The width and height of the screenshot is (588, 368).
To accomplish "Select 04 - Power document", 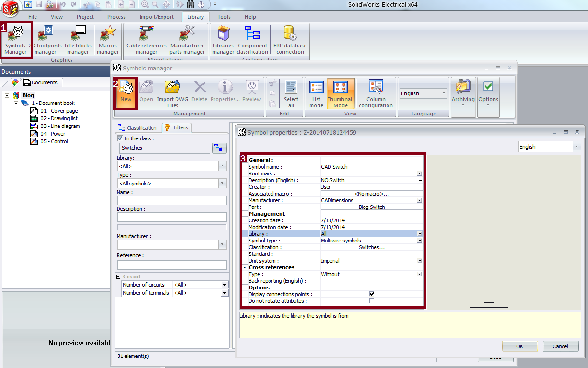I will pos(53,134).
